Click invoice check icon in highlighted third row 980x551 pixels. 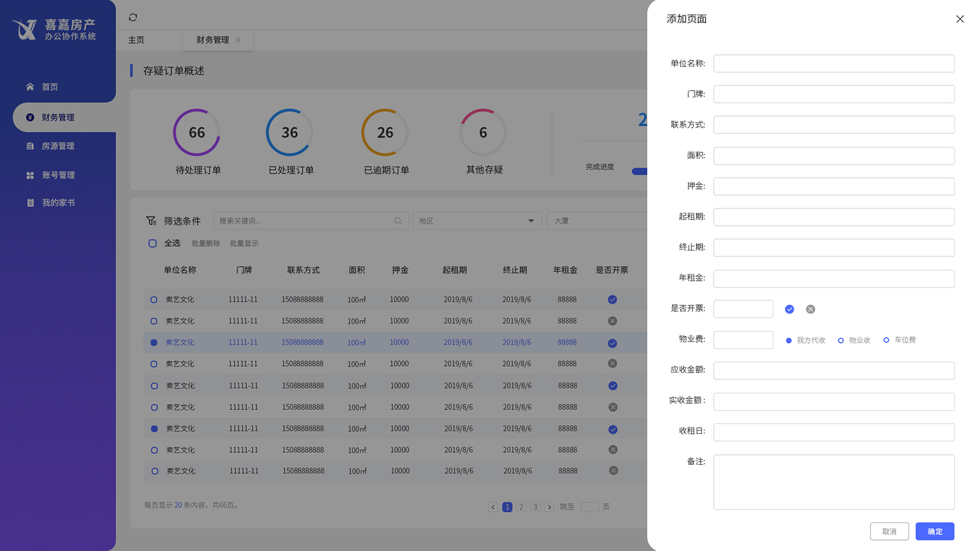[x=612, y=343]
